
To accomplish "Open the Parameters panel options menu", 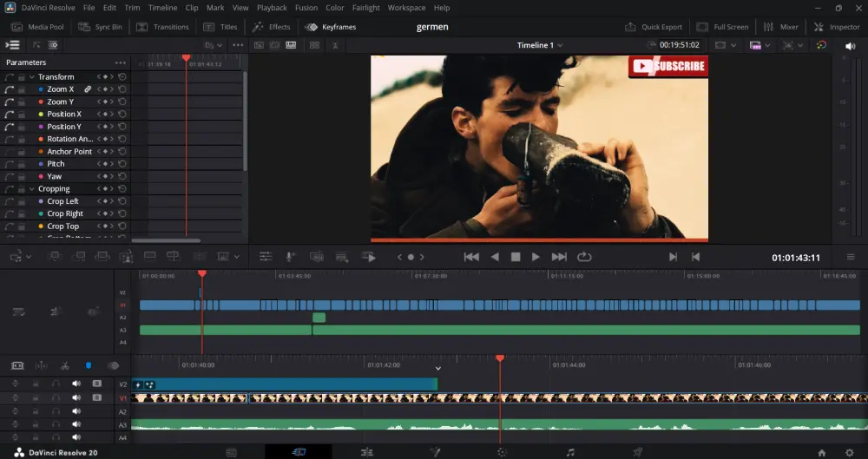I will pyautogui.click(x=120, y=62).
